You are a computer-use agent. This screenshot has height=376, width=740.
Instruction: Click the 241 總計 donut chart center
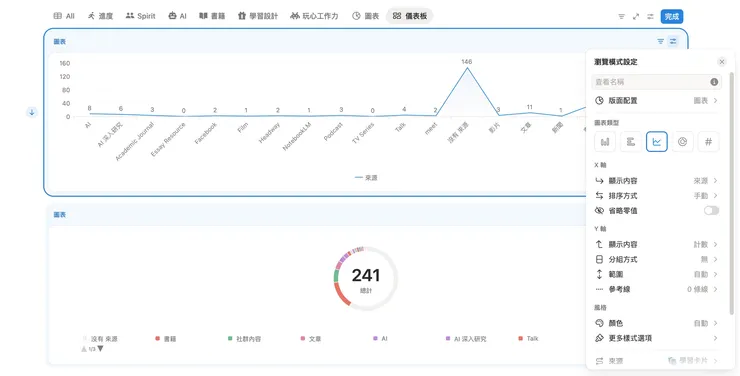tap(366, 279)
